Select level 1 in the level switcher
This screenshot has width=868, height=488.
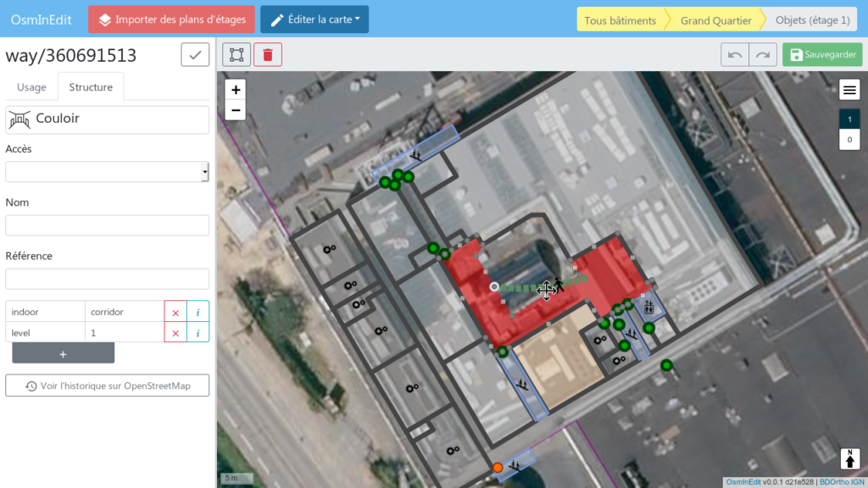(849, 119)
